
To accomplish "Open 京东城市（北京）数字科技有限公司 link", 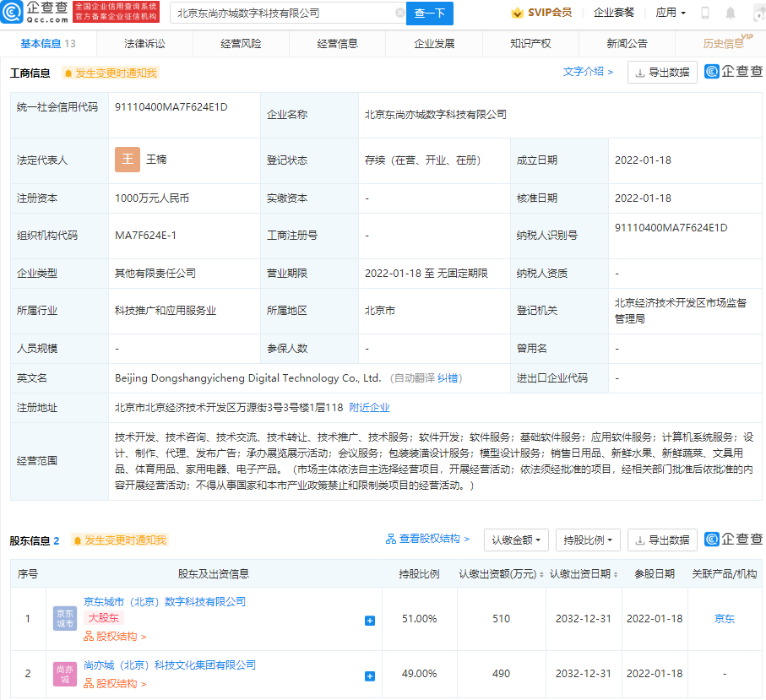I will point(165,601).
